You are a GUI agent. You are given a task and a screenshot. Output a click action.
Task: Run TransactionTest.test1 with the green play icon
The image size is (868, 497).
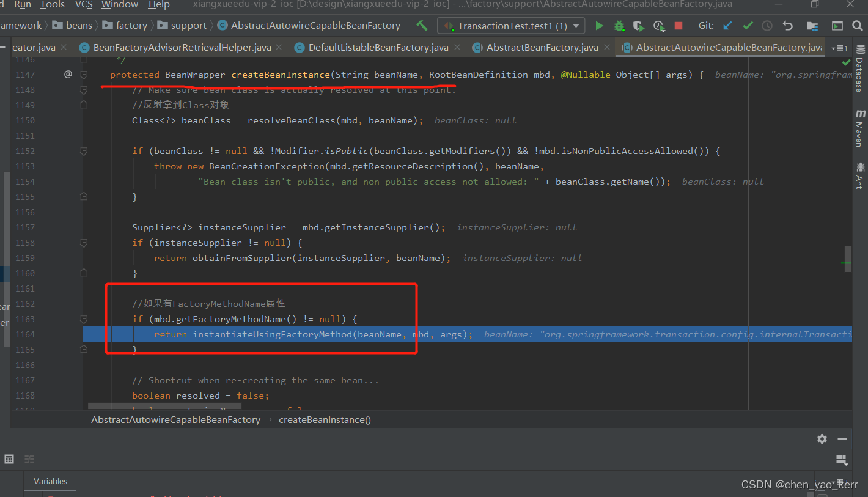[x=599, y=26]
